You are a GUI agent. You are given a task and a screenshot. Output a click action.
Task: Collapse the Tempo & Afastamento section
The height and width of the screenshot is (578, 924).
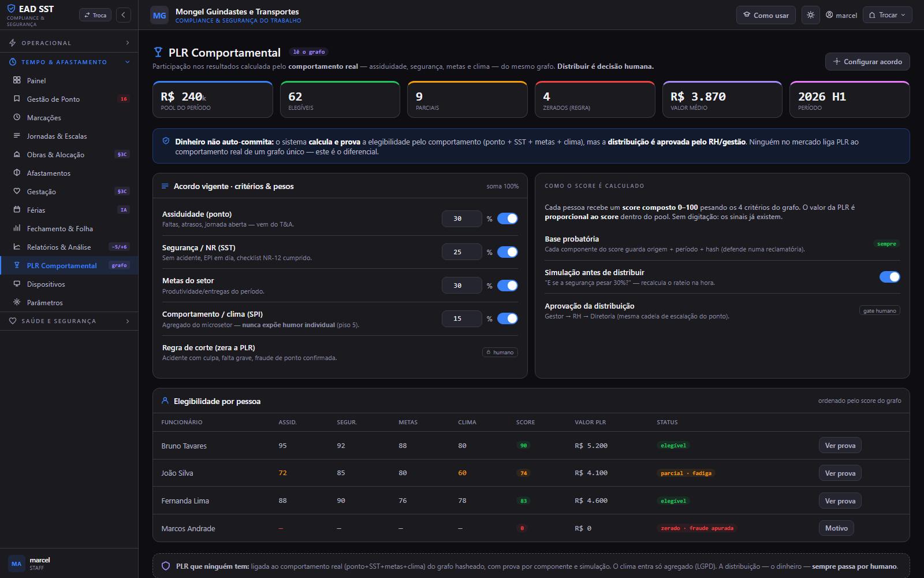click(x=69, y=62)
